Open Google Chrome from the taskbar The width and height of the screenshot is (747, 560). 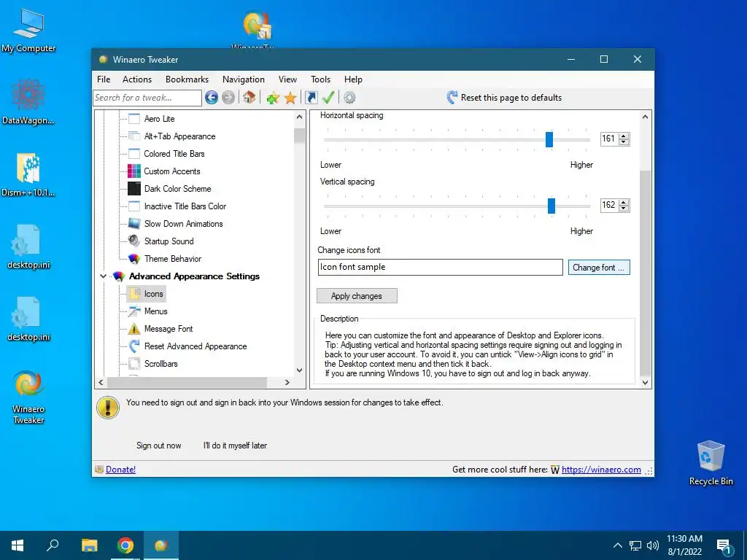(125, 545)
